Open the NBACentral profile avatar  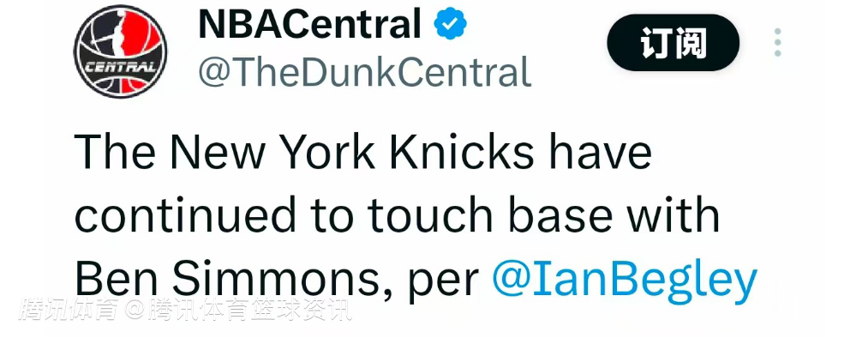120,51
